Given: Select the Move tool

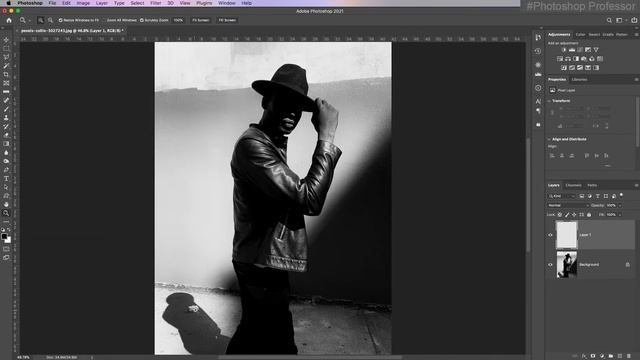Looking at the screenshot, I should tap(6, 40).
